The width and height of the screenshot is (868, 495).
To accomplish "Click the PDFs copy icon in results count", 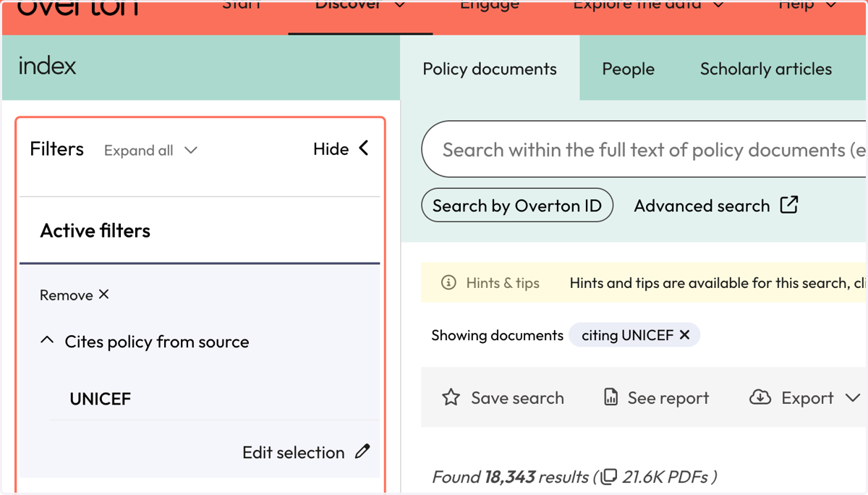I will coord(609,476).
